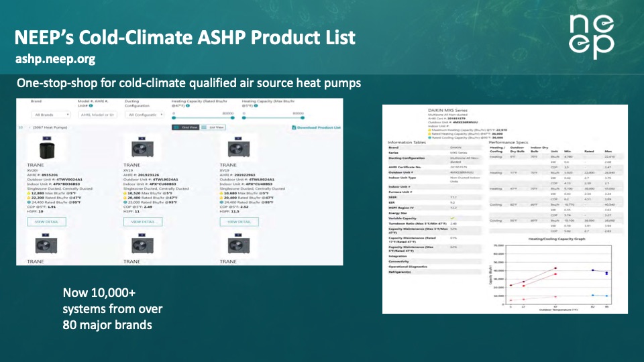Click flame icon next to 22,200 Rated Btu/hr
The image size is (644, 362).
29,198
